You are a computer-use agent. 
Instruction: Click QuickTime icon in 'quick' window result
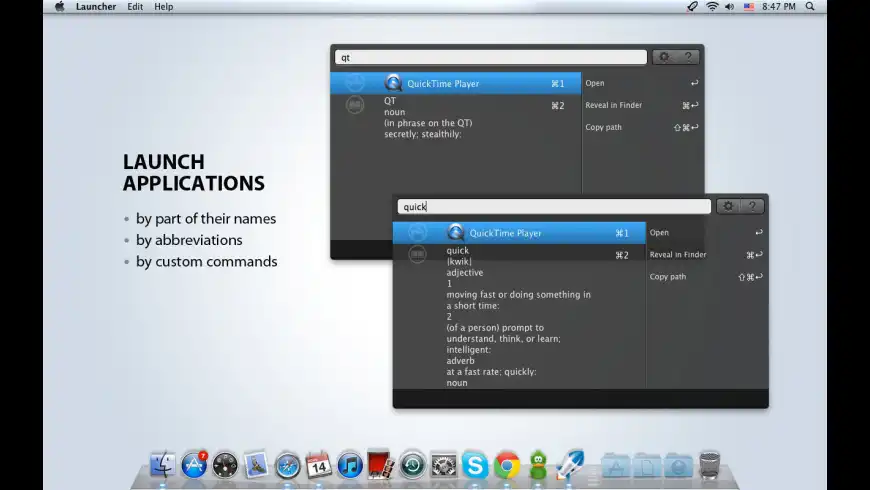(456, 233)
